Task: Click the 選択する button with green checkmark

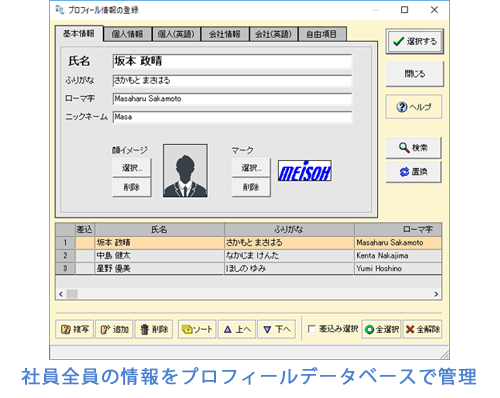Action: click(415, 41)
